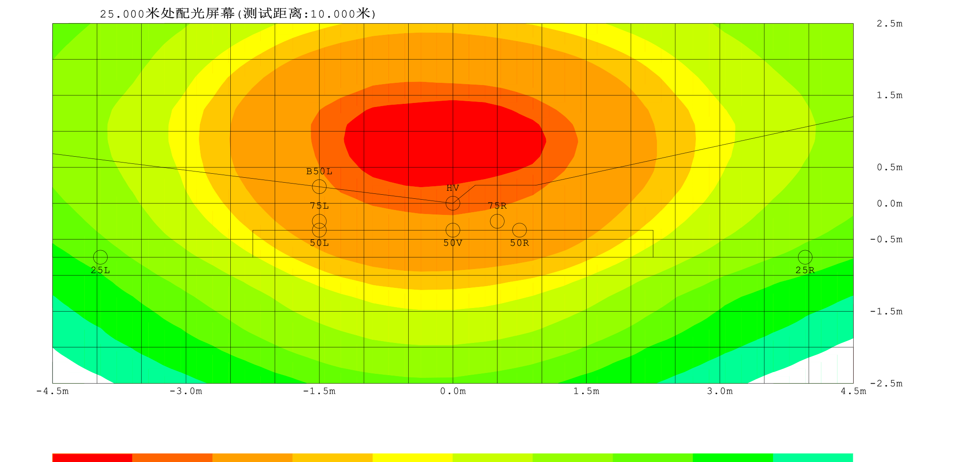Screen dimensions: 980x462
Task: Click the '0.0m' label on the vertical axis
Action: click(x=889, y=204)
